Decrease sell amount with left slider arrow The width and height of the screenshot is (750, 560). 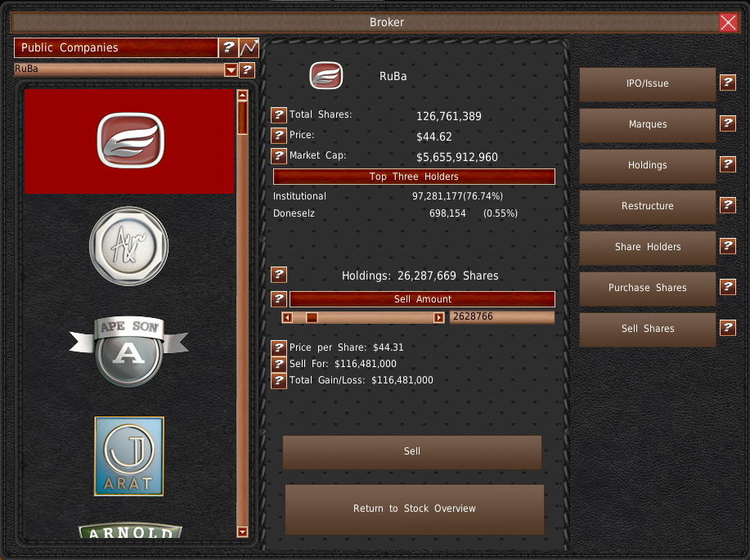pos(287,317)
